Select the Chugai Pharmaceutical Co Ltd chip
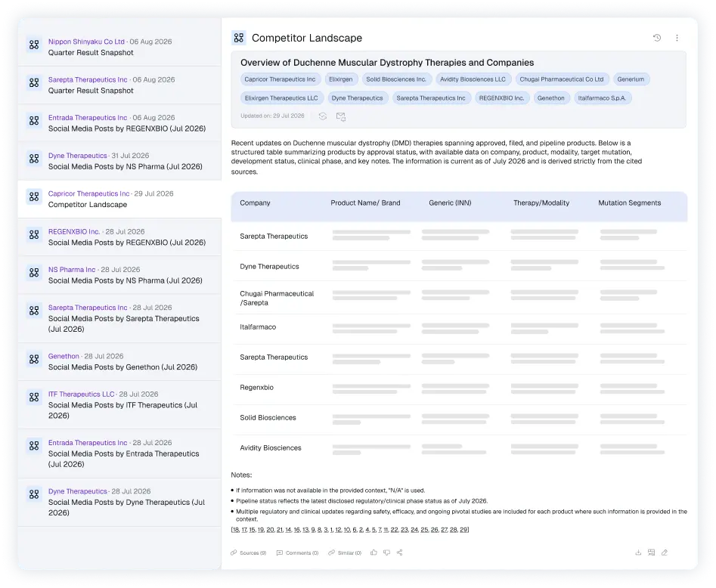The width and height of the screenshot is (716, 588). [x=561, y=79]
